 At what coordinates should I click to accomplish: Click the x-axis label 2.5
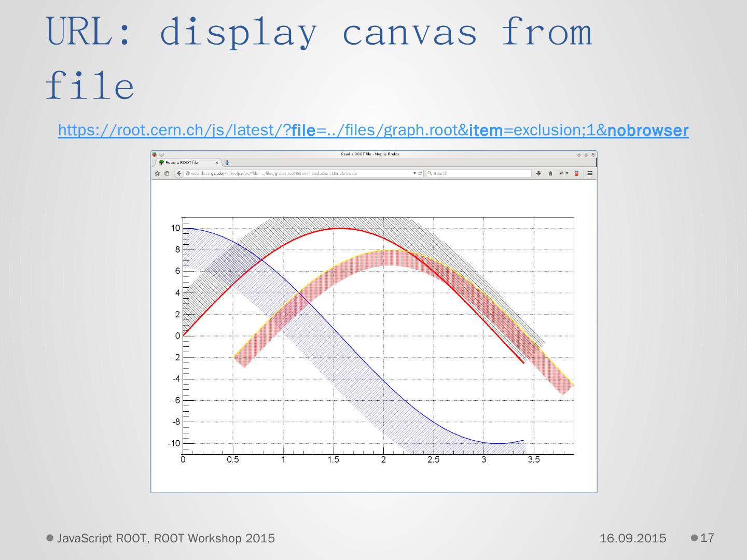[434, 459]
